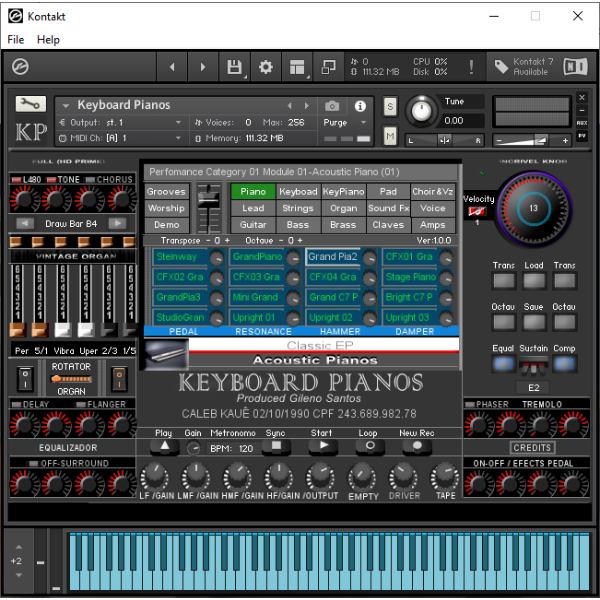Click the Worship button
Viewport: 600px width, 600px height.
tap(166, 208)
